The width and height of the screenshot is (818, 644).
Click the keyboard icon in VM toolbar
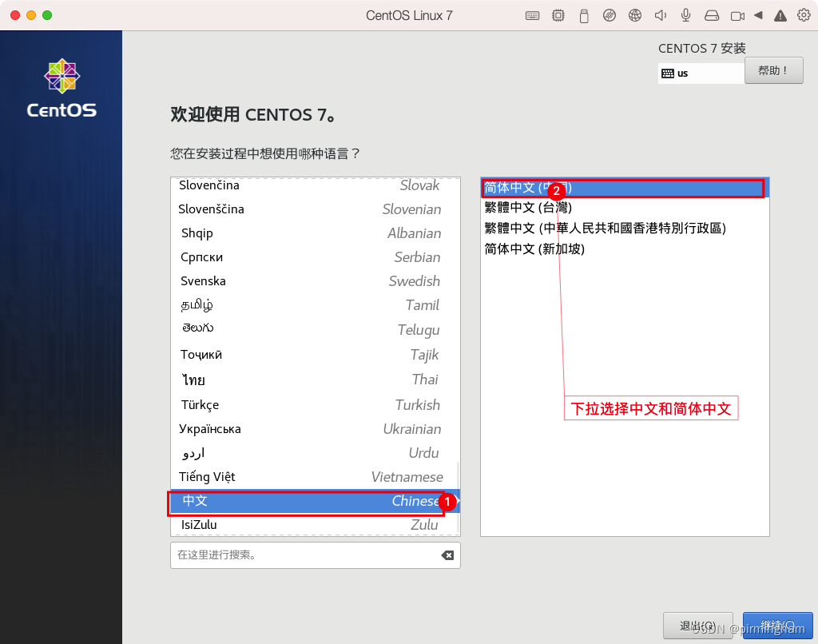(532, 16)
